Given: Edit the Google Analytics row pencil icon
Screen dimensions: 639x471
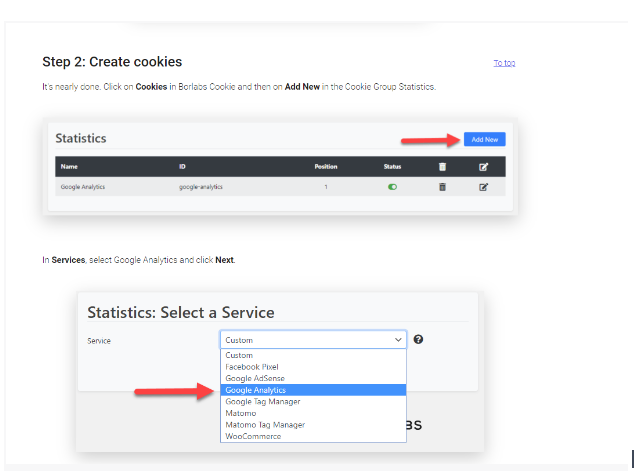Looking at the screenshot, I should [x=483, y=187].
